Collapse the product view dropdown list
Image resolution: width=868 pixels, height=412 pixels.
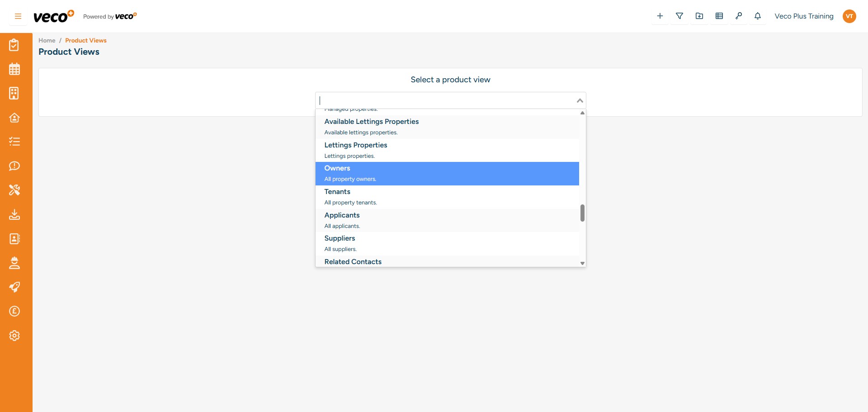click(x=579, y=100)
